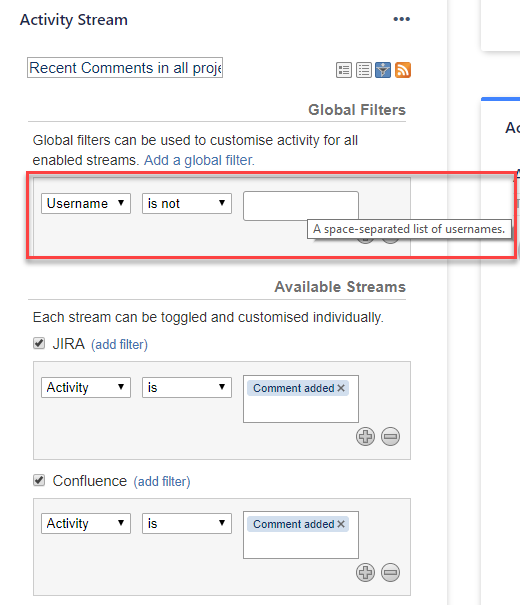Screen dimensions: 520x605
Task: Remove the JIRA Activity filter rule
Action: click(390, 437)
